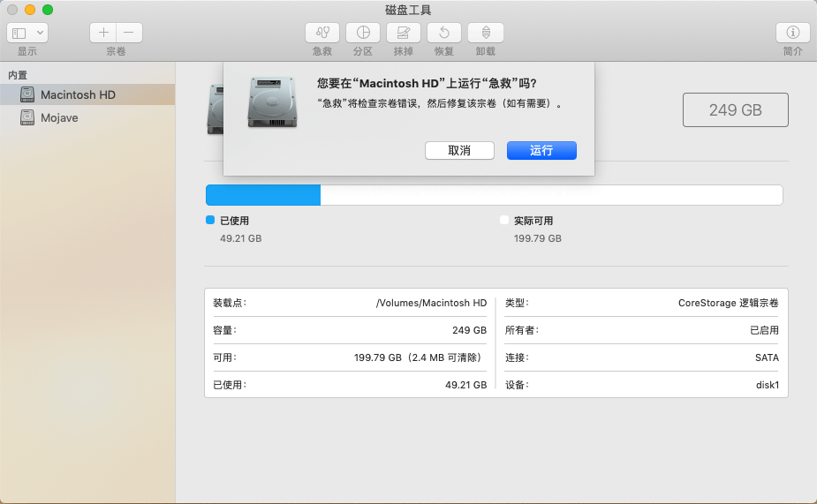Viewport: 817px width, 504px height.
Task: Open the Partition (分区) tool
Action: (363, 33)
